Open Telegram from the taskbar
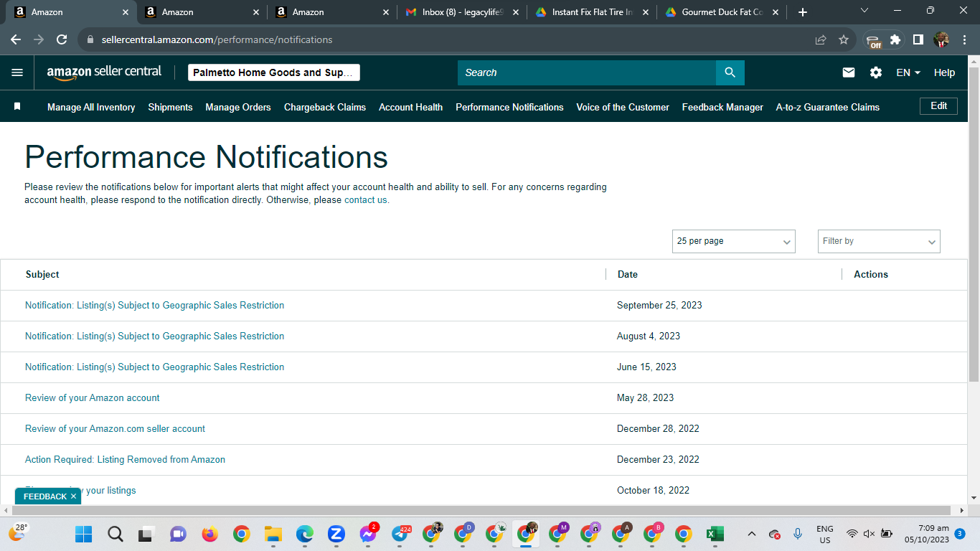980x551 pixels. (400, 534)
